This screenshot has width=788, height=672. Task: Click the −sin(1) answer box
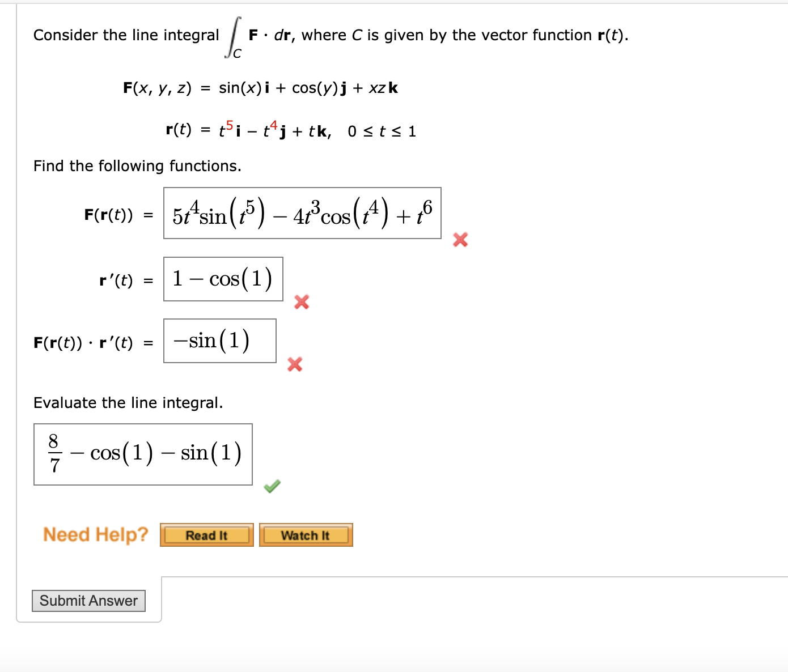click(220, 341)
